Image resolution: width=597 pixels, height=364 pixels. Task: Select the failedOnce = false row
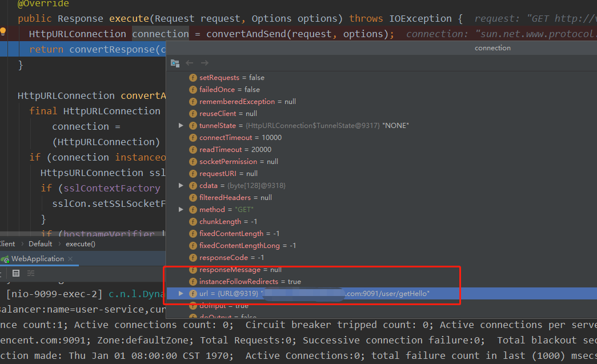381,90
